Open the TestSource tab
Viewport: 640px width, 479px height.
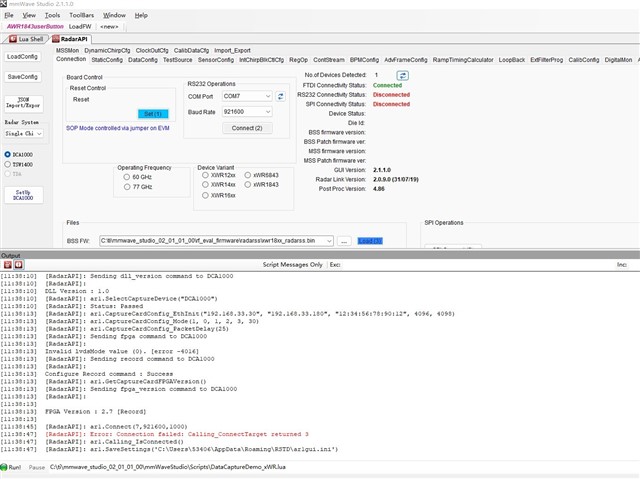point(178,60)
